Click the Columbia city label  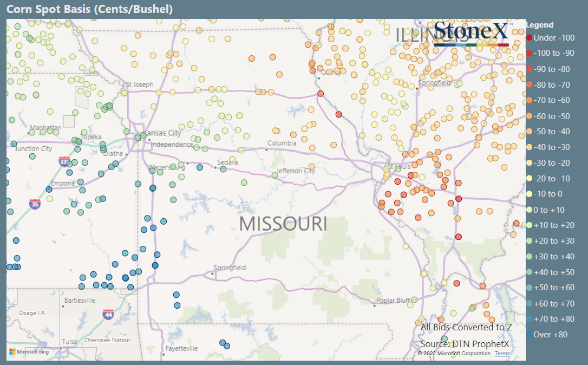282,143
